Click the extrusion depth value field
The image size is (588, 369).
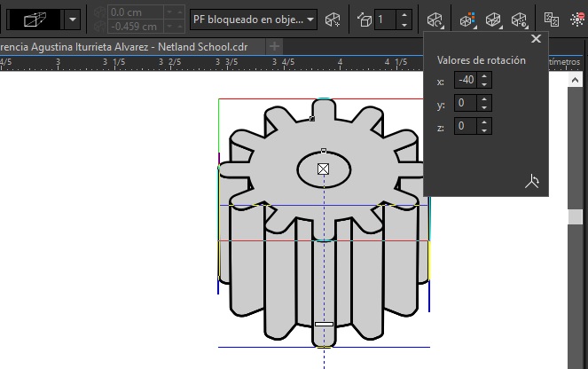(x=384, y=19)
